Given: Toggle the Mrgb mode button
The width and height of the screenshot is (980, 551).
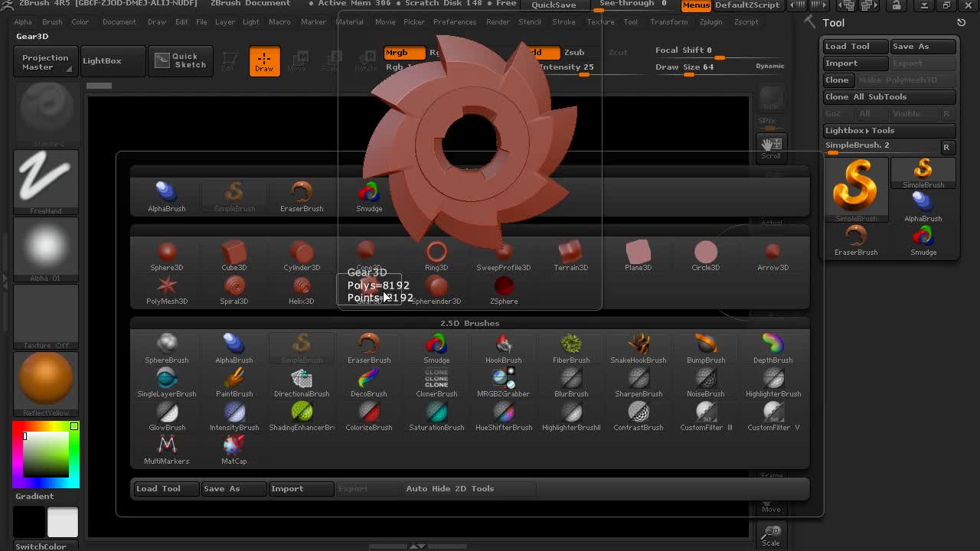Looking at the screenshot, I should (x=403, y=52).
